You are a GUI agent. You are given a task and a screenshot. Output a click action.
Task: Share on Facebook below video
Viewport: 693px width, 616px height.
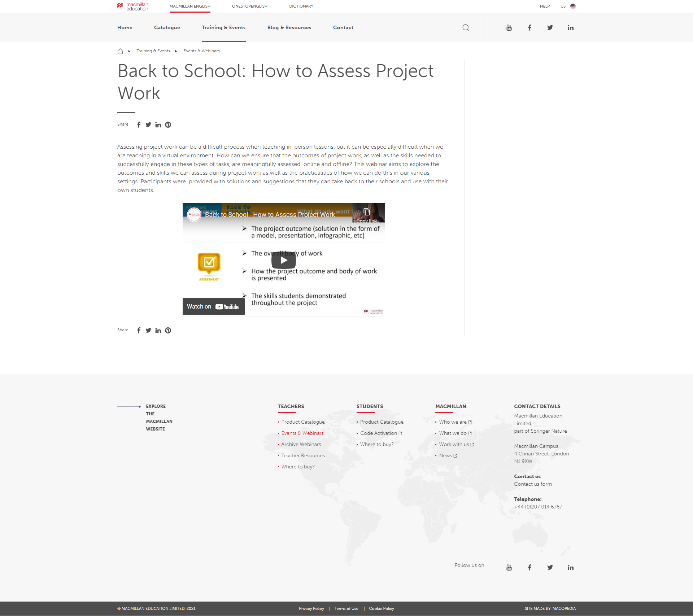pos(139,331)
